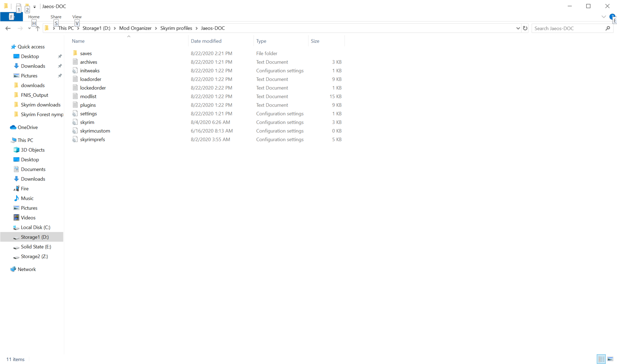
Task: Open the View ribbon tab
Action: [77, 17]
